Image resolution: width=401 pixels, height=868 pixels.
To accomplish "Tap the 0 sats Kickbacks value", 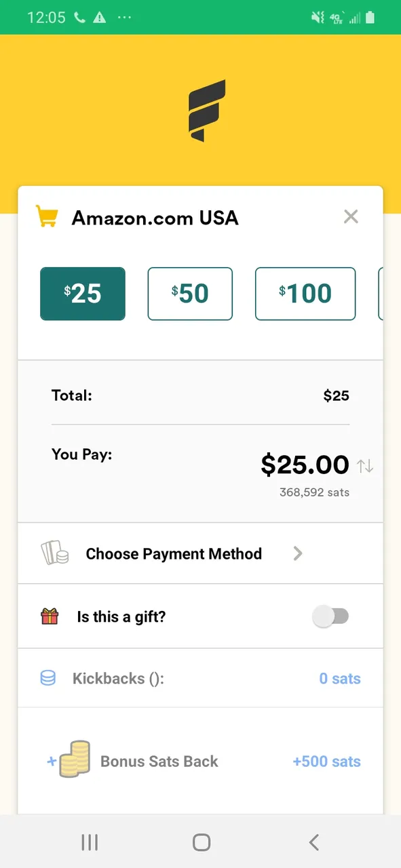I will [x=340, y=679].
